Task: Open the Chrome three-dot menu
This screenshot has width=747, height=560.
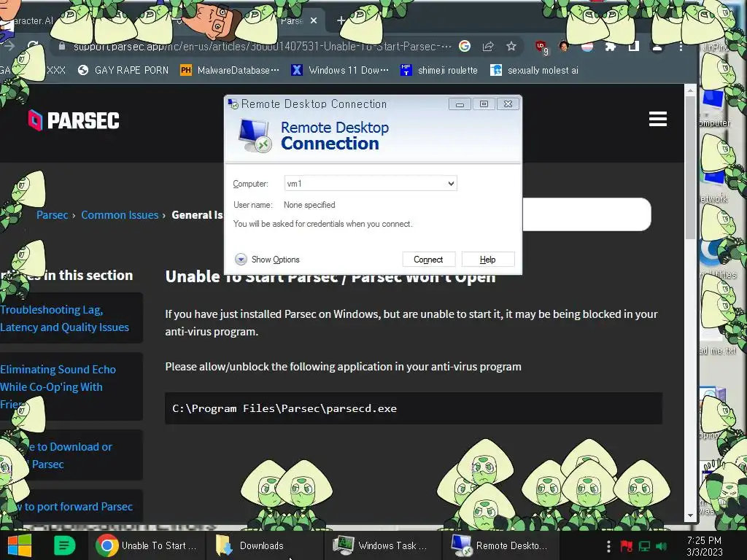Action: [x=681, y=46]
